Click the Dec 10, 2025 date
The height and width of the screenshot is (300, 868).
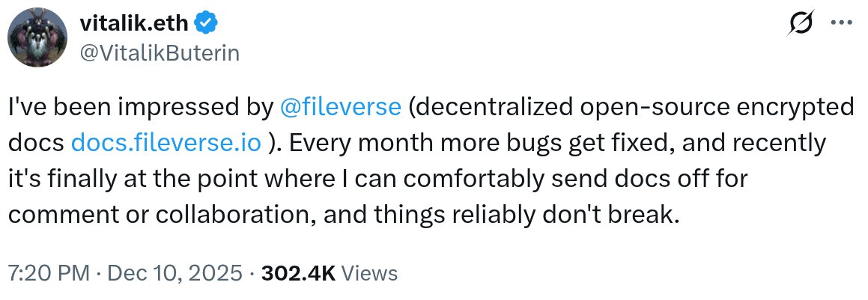175,273
